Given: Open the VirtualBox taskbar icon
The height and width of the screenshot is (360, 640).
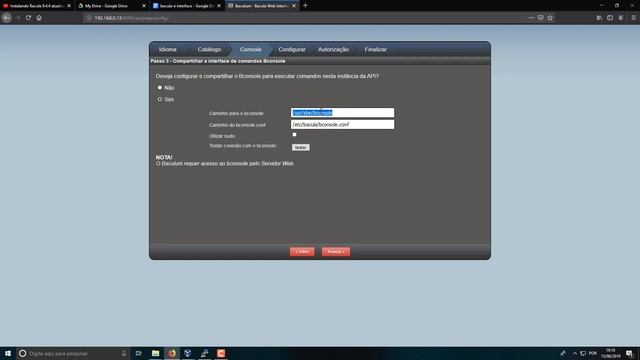Looking at the screenshot, I should point(188,353).
